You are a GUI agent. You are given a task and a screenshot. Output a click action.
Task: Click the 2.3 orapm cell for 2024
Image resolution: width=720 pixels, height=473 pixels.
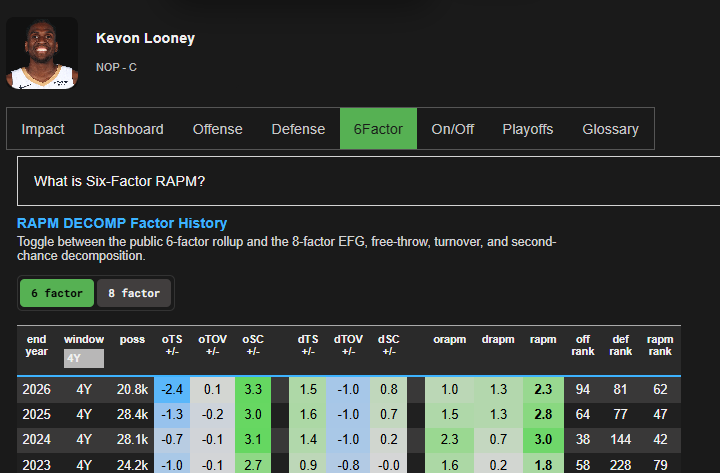click(x=450, y=440)
